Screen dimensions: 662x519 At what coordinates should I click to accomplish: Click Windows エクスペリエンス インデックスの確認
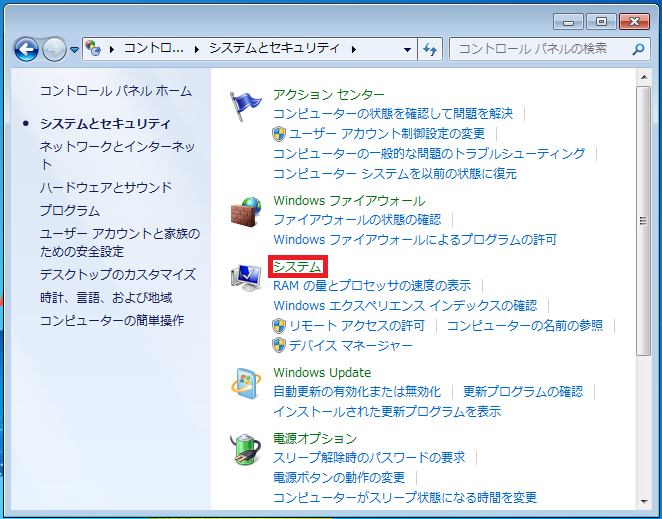pyautogui.click(x=405, y=305)
